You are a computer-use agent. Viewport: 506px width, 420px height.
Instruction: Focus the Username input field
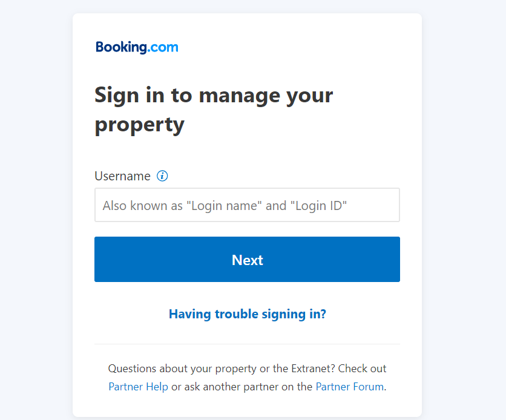[247, 205]
